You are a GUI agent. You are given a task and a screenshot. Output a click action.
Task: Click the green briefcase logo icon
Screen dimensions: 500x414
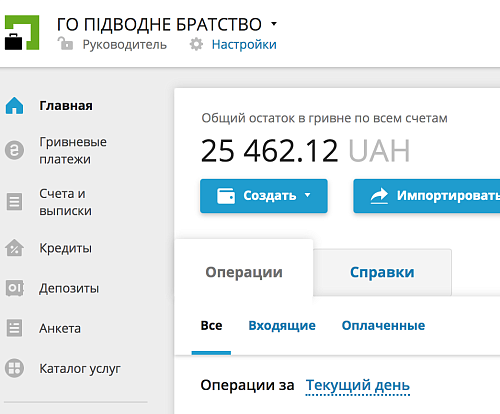point(22,33)
